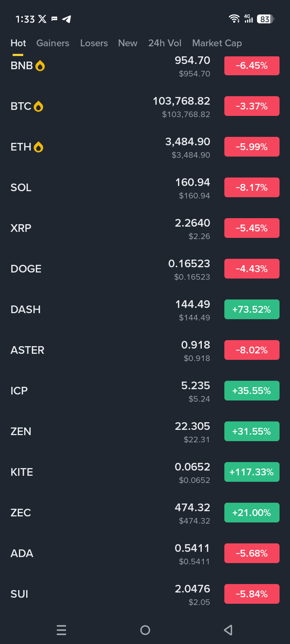Tap ICP's +35.55% change button
Image resolution: width=290 pixels, height=644 pixels.
tap(252, 391)
